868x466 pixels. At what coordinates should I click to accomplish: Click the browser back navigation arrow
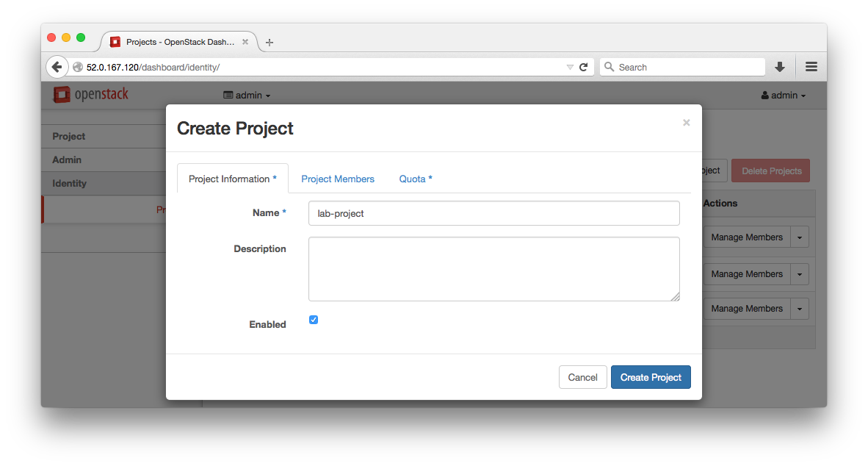click(57, 66)
